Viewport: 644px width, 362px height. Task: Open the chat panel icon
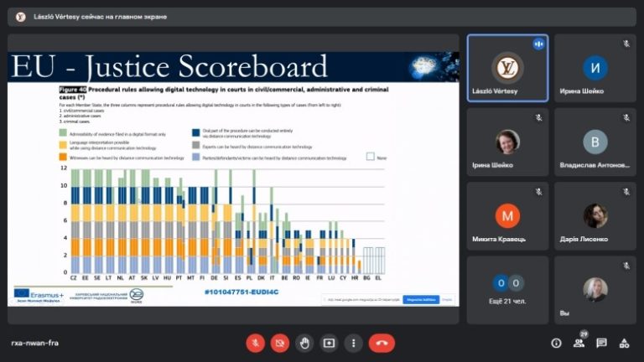(x=602, y=343)
